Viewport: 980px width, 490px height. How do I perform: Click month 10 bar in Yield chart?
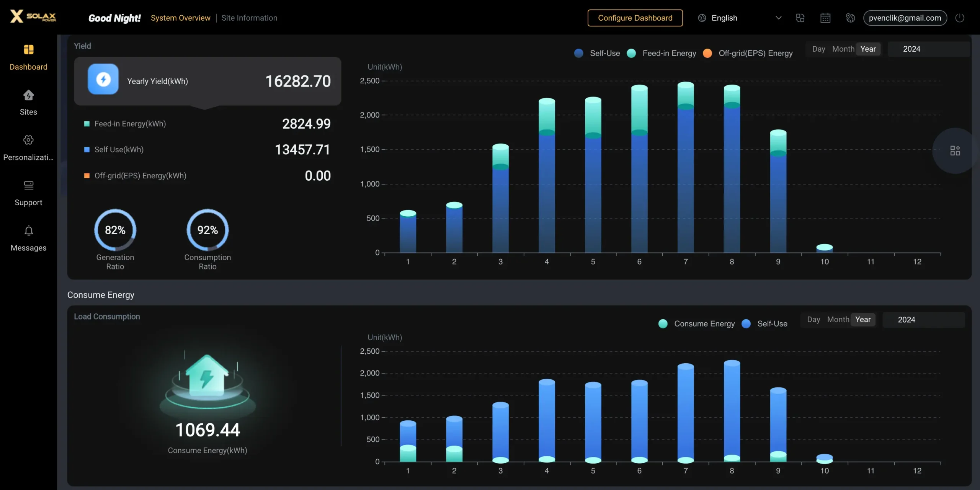[x=824, y=248]
